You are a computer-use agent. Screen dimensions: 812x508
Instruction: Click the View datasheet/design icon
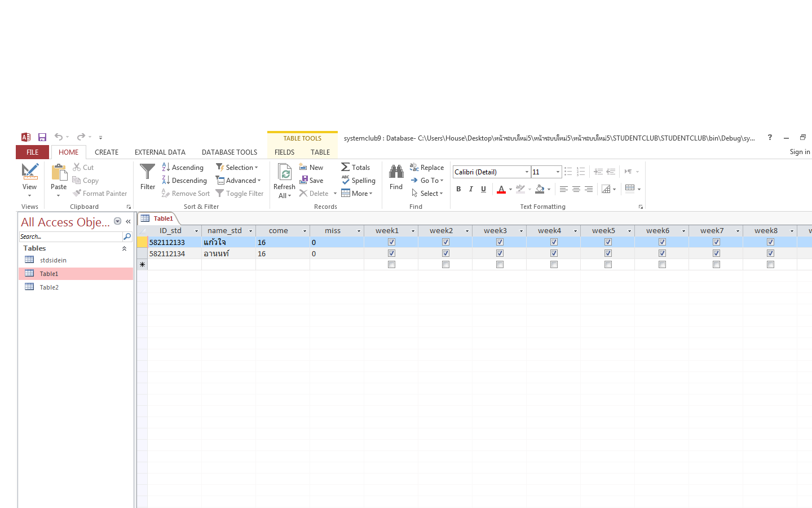[x=29, y=172]
